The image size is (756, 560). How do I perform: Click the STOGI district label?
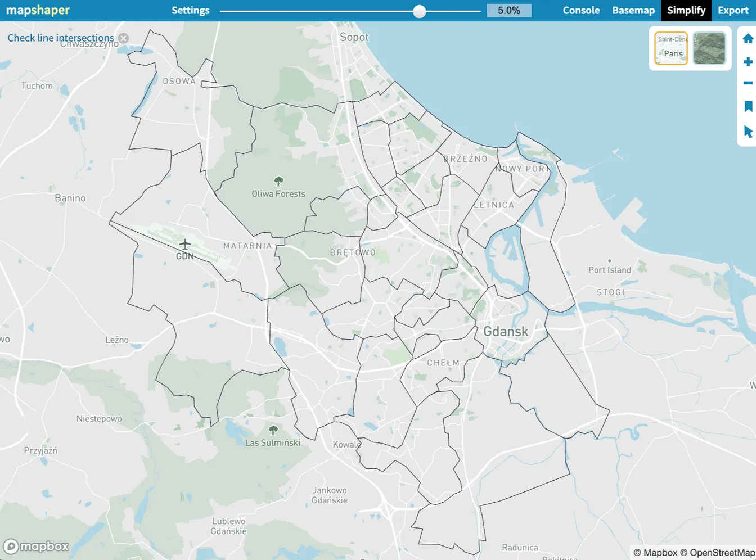click(611, 292)
